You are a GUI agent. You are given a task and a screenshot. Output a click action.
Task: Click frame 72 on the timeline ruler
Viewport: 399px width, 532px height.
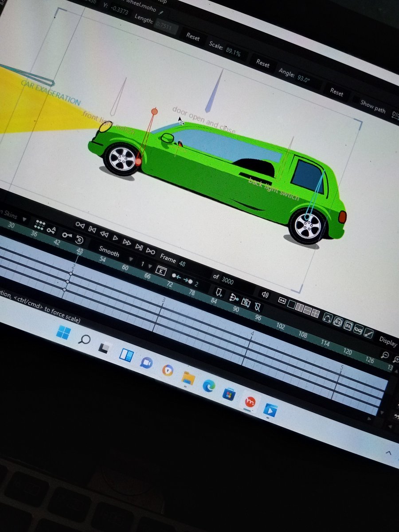click(x=170, y=284)
